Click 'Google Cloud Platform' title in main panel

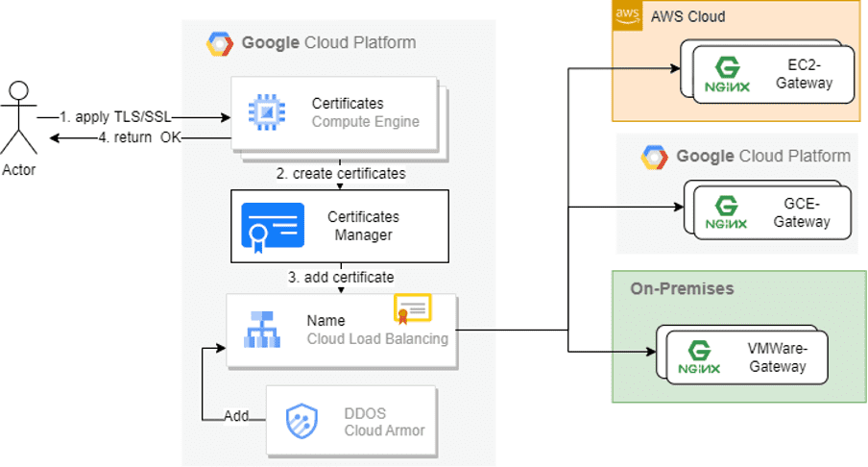[x=328, y=42]
